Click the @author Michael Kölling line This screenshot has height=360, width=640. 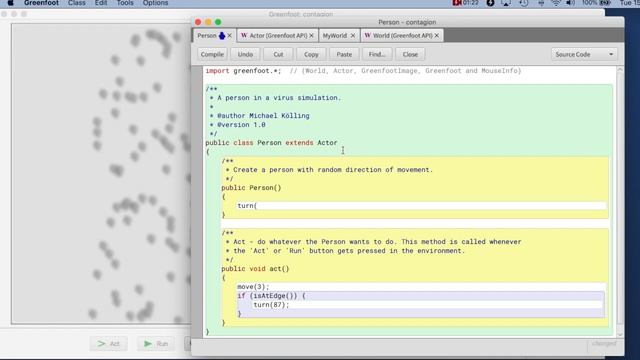[x=260, y=116]
